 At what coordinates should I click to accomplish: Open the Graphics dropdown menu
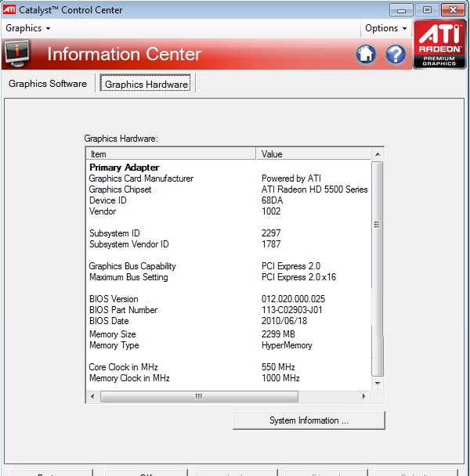pos(27,28)
